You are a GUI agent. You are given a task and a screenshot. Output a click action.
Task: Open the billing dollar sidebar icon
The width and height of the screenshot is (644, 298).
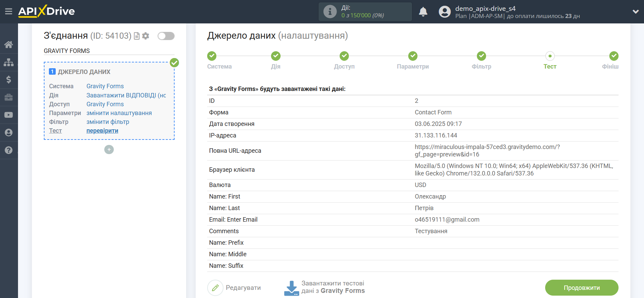coord(8,80)
